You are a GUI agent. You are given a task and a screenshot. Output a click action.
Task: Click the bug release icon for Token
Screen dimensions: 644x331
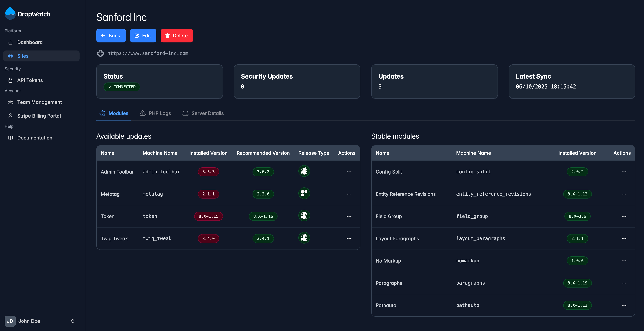pyautogui.click(x=304, y=216)
